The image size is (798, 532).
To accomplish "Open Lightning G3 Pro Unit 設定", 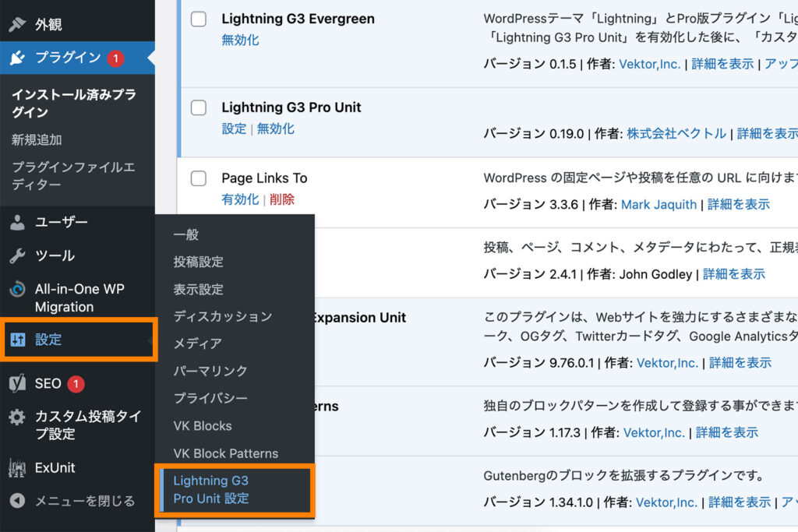I will (209, 491).
